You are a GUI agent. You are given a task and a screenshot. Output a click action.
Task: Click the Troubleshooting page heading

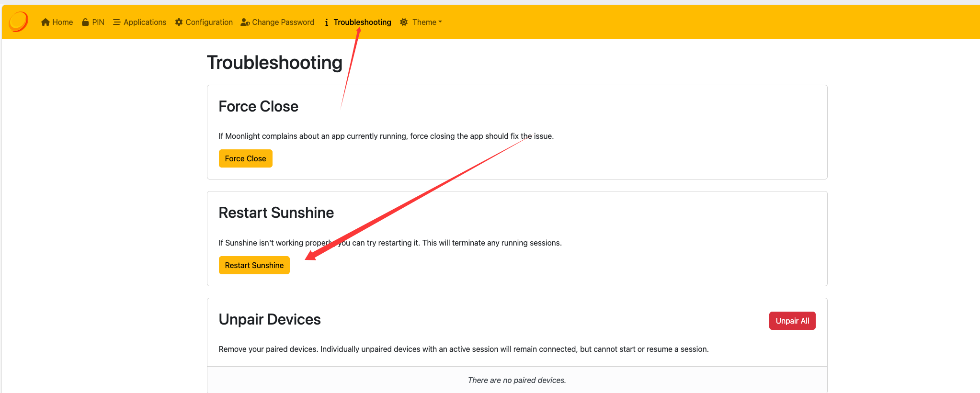[x=274, y=63]
